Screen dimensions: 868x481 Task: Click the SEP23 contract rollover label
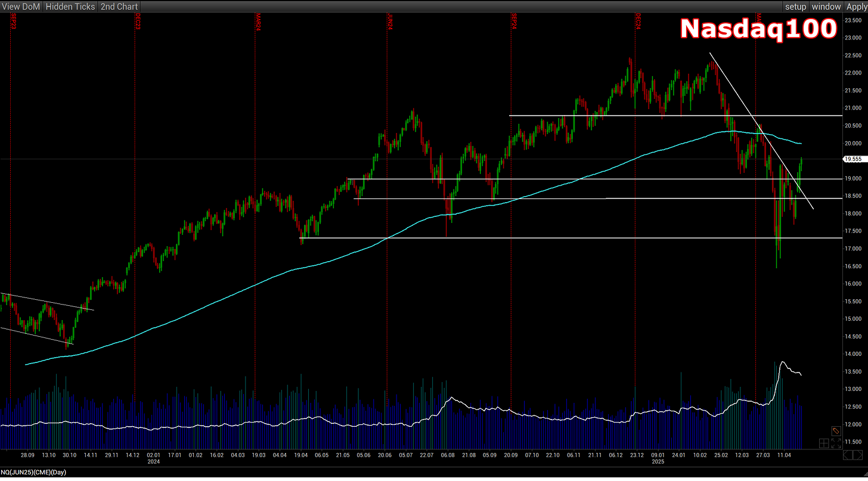click(14, 21)
